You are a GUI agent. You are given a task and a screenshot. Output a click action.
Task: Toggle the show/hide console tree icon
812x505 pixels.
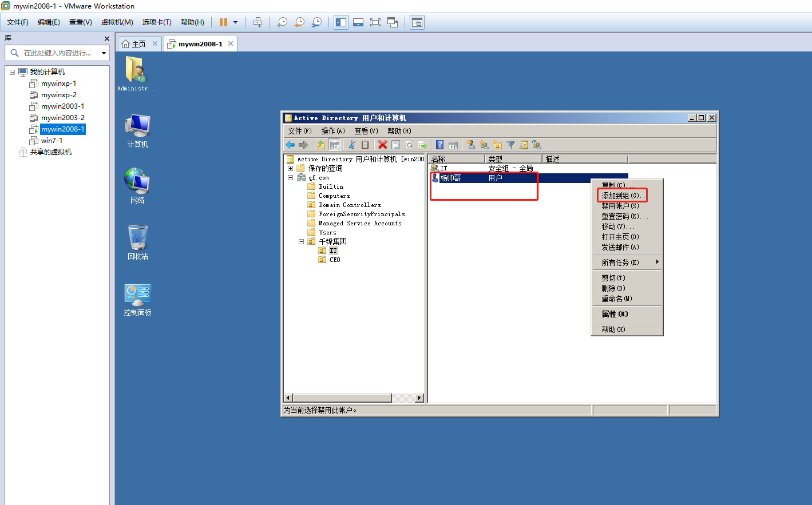click(x=335, y=145)
